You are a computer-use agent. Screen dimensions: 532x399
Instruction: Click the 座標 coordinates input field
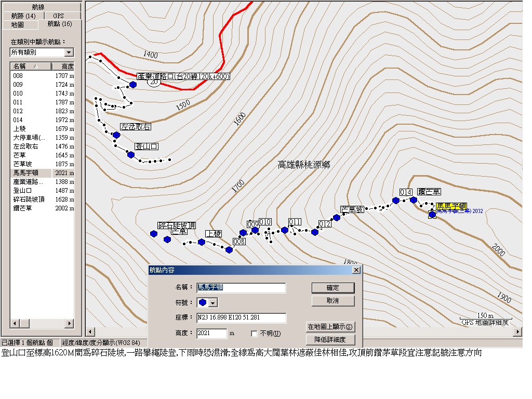(x=241, y=317)
